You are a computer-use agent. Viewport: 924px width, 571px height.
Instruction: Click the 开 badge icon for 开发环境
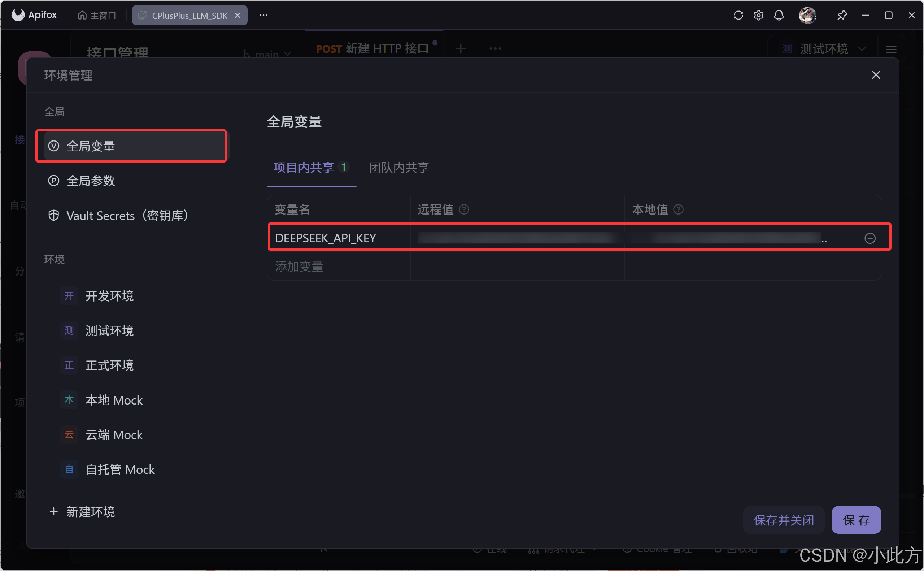[69, 296]
